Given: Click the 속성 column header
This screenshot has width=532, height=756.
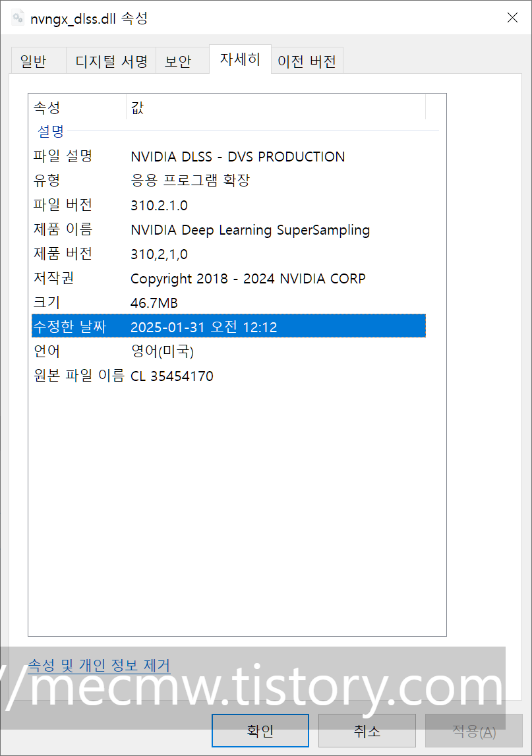Looking at the screenshot, I should (x=78, y=107).
